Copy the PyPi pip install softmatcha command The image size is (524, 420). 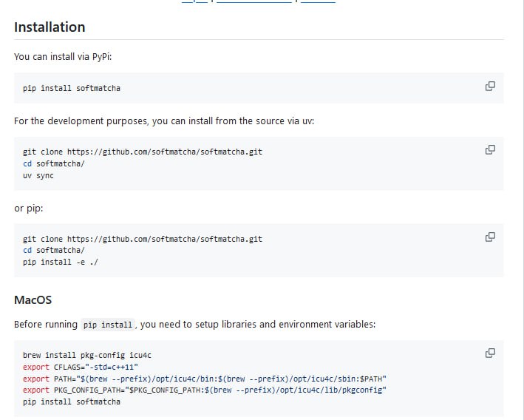[489, 87]
